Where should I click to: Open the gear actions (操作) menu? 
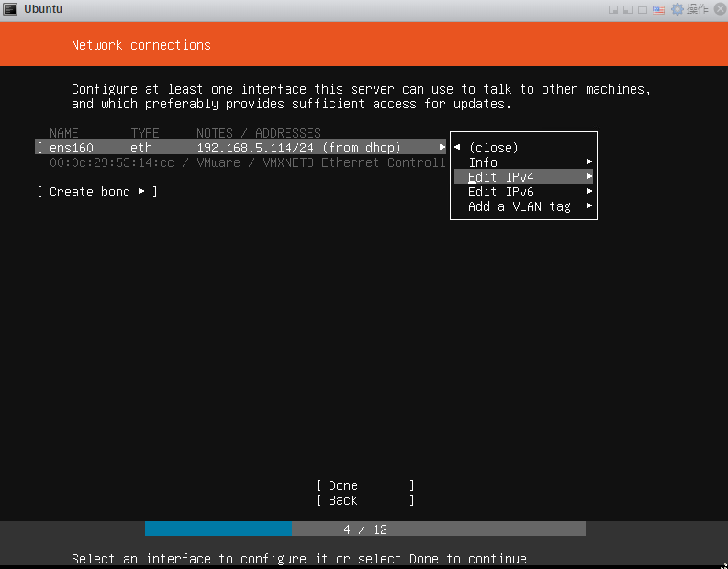pos(689,9)
